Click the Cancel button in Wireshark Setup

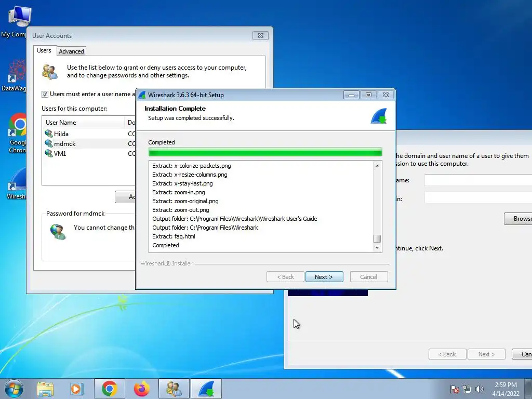tap(368, 277)
